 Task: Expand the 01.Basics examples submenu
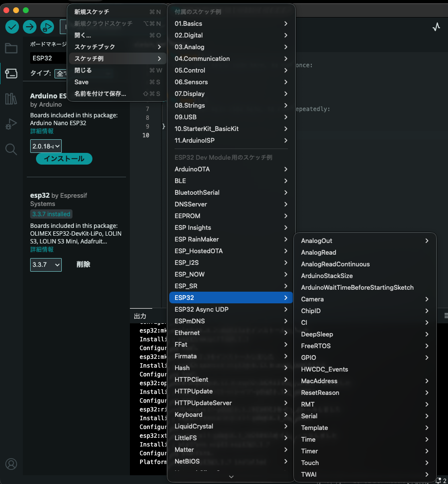pos(231,23)
